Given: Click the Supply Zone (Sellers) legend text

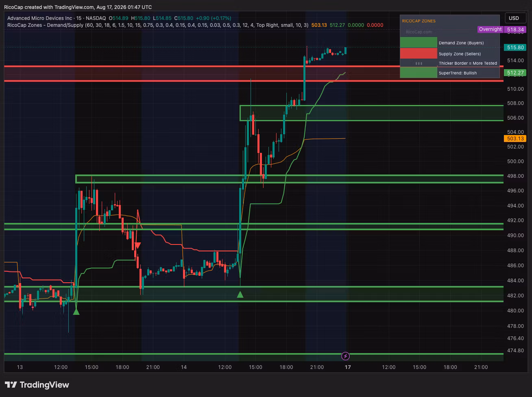Looking at the screenshot, I should (x=460, y=54).
